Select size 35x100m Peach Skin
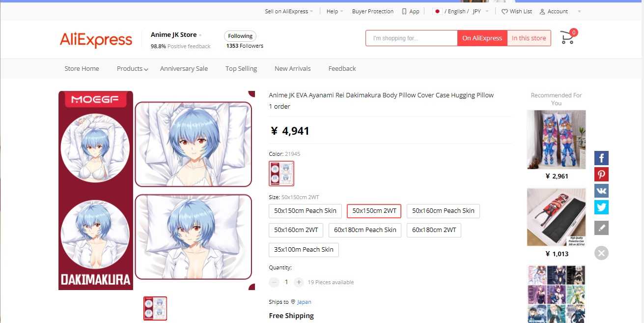The height and width of the screenshot is (323, 644). tap(304, 250)
